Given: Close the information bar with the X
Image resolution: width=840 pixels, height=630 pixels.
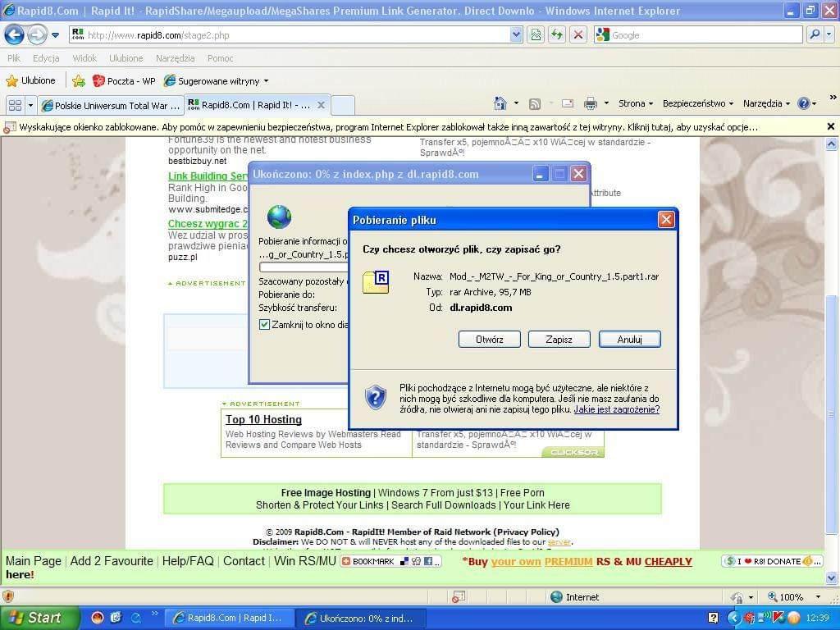Looking at the screenshot, I should [x=830, y=127].
